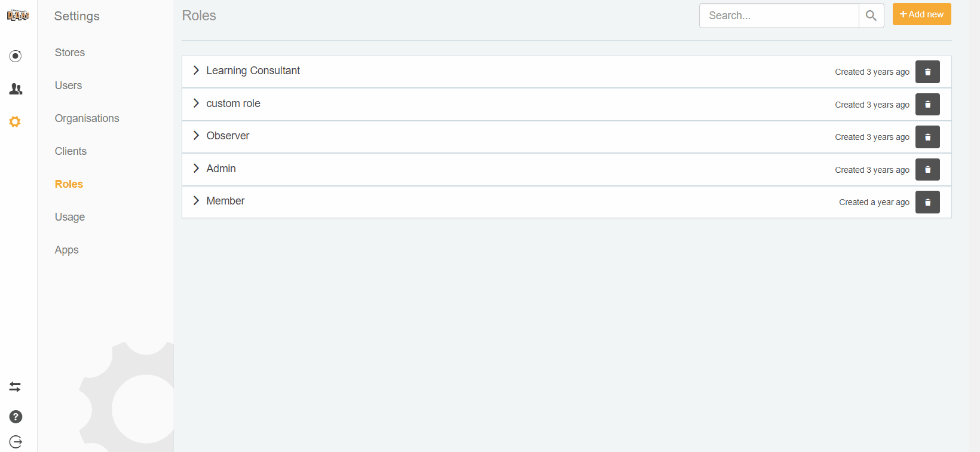Delete the Admin role

pos(927,170)
